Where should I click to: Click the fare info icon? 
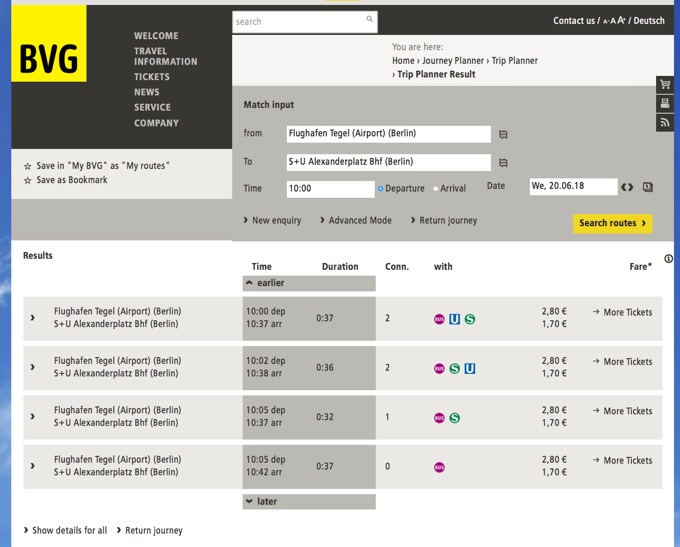[x=668, y=259]
